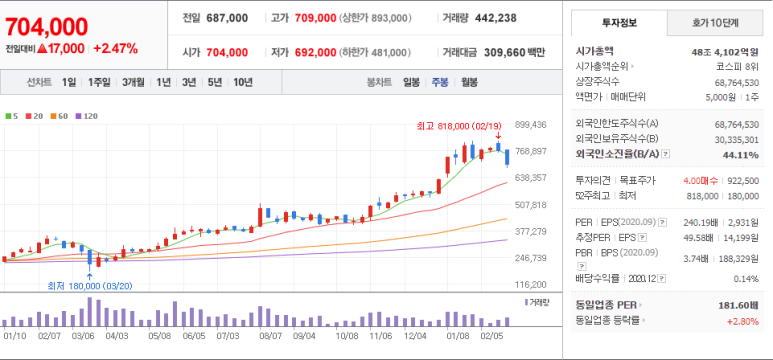Click the 코스피 8위 rank text
The image size is (773, 360).
739,67
